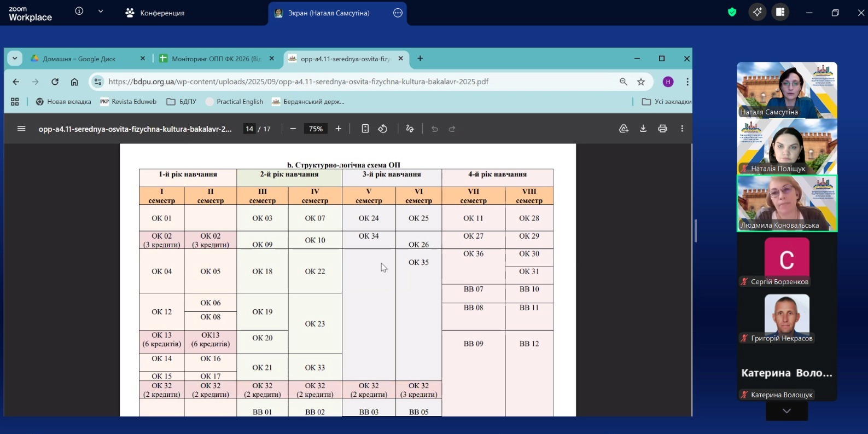Rotate the PDF page counterclockwise
The height and width of the screenshot is (434, 868).
point(383,129)
